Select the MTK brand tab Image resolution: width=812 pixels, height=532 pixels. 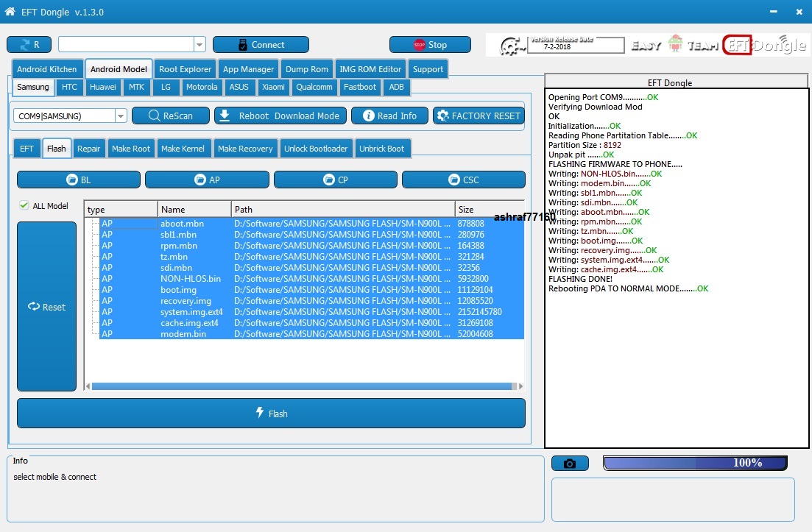(136, 87)
